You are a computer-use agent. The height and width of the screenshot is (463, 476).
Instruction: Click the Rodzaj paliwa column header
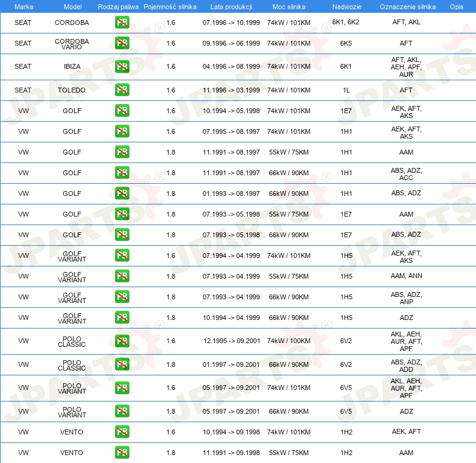[x=118, y=7]
